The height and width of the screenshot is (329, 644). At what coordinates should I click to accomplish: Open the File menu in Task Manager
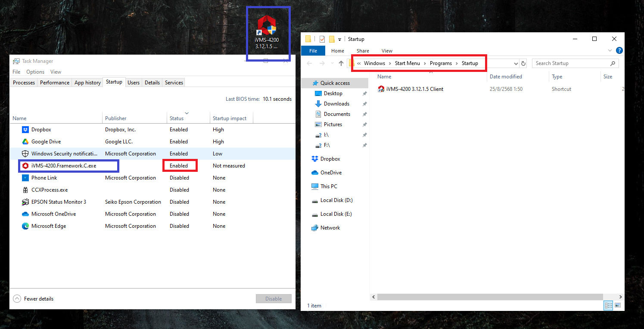[x=16, y=72]
